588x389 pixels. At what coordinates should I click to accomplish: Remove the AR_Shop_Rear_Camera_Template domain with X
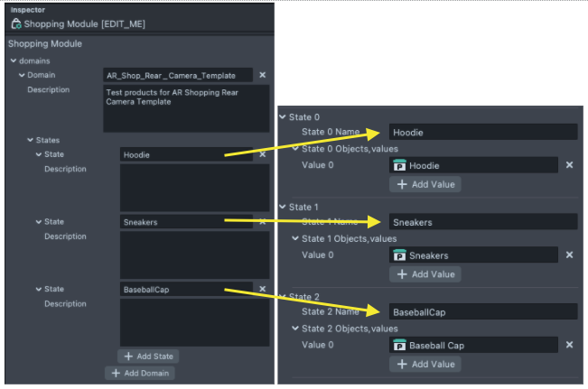pos(263,76)
